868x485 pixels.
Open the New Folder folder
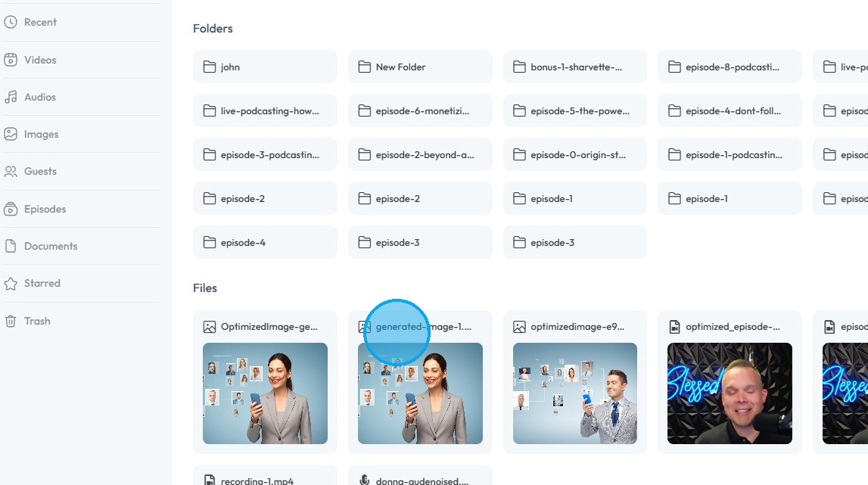click(x=419, y=67)
